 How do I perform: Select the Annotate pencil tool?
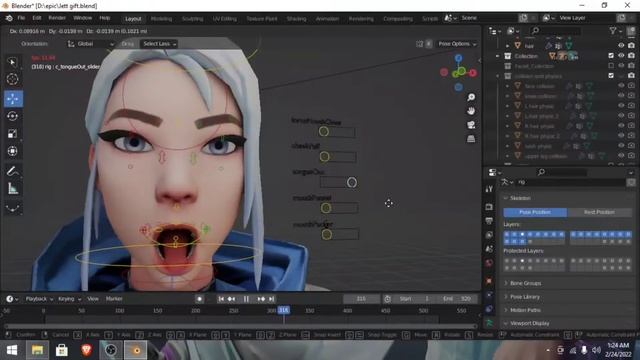tap(13, 171)
